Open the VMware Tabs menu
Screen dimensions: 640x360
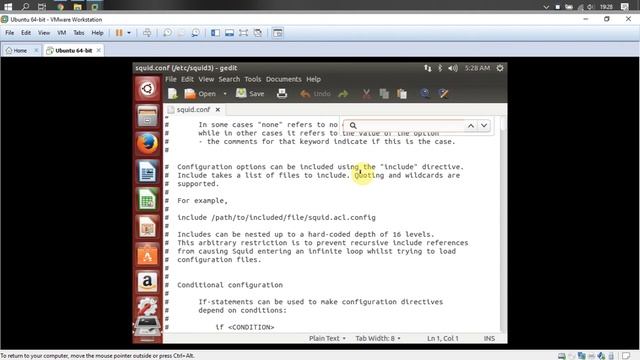pos(79,33)
